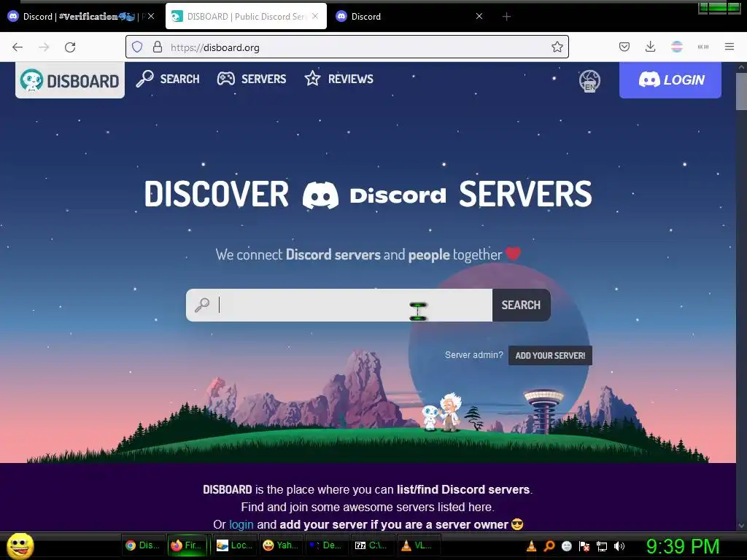Viewport: 747px width, 560px height.
Task: Click the VLC cone tray icon
Action: coord(531,546)
